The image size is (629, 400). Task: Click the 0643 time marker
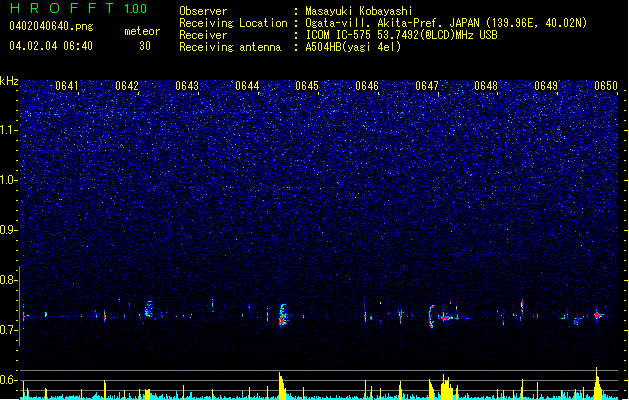187,86
